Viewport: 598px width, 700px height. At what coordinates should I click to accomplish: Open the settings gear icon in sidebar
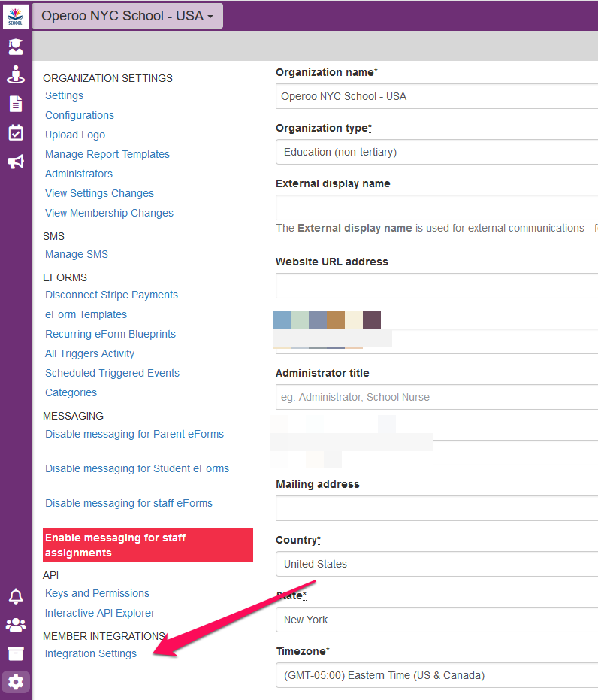click(x=16, y=682)
